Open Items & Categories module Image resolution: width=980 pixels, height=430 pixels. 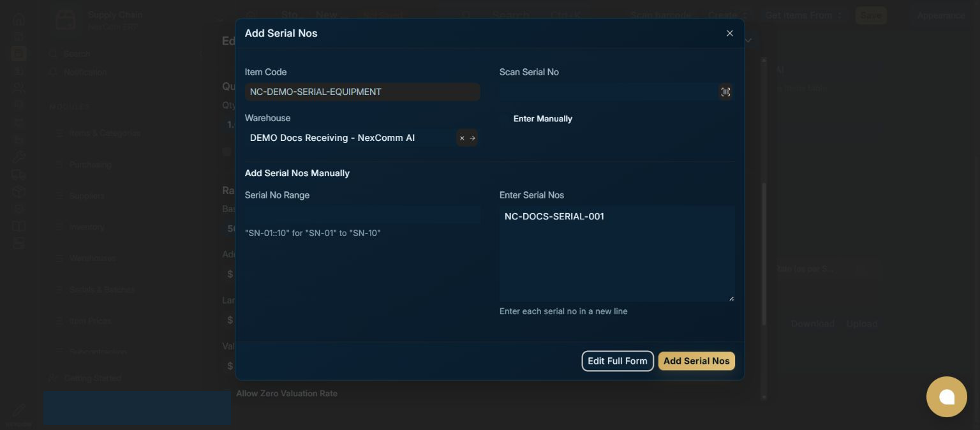point(105,133)
